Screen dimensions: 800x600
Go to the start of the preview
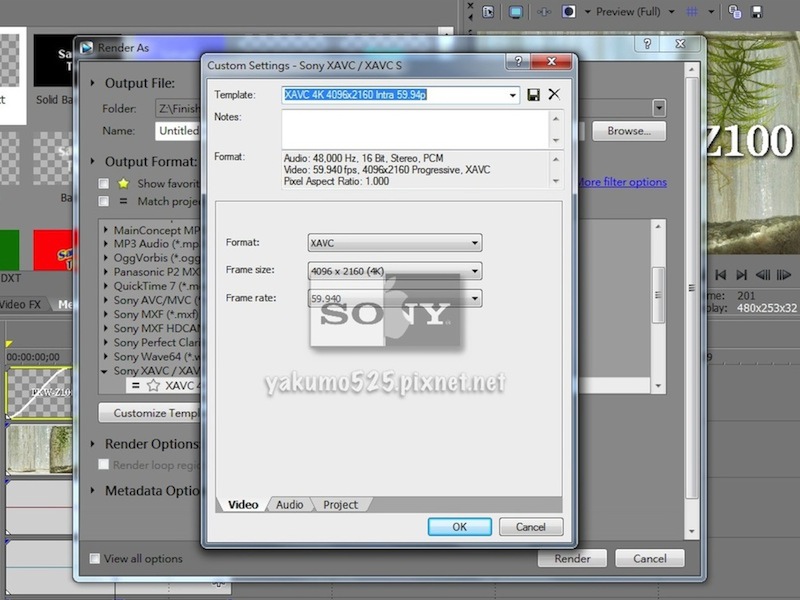tap(720, 275)
